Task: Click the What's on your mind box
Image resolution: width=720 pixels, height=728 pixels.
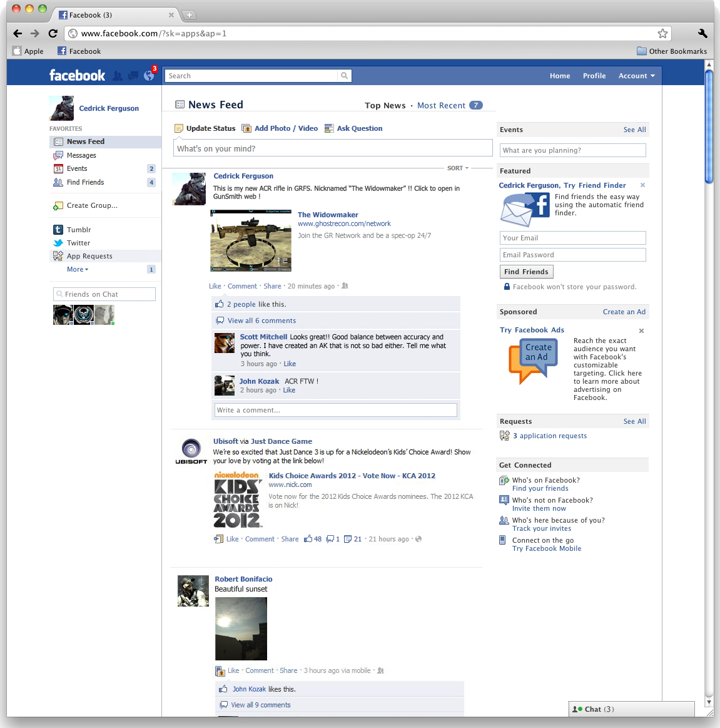Action: point(333,148)
